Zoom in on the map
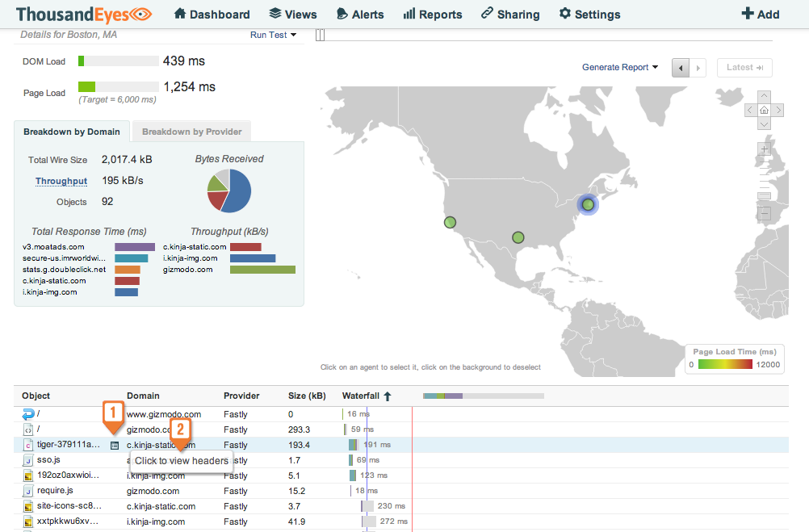 [x=764, y=149]
